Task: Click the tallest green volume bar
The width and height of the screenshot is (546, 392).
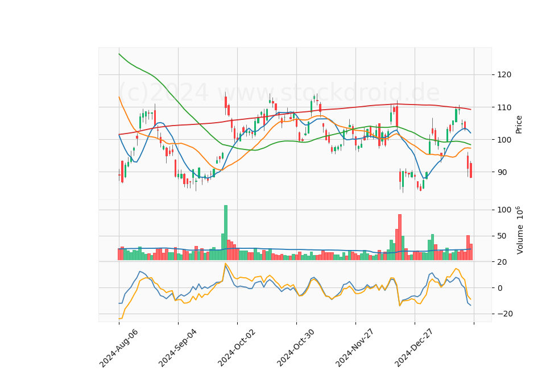Action: click(x=226, y=233)
